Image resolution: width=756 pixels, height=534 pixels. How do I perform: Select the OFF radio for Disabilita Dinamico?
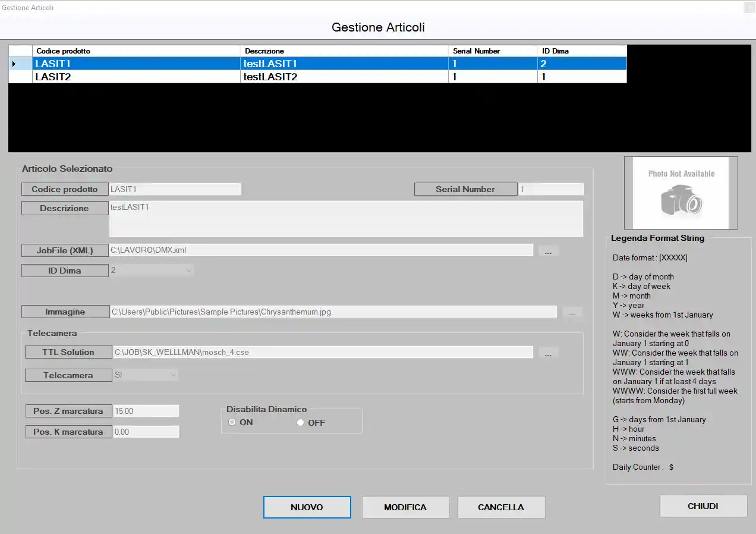pyautogui.click(x=300, y=423)
